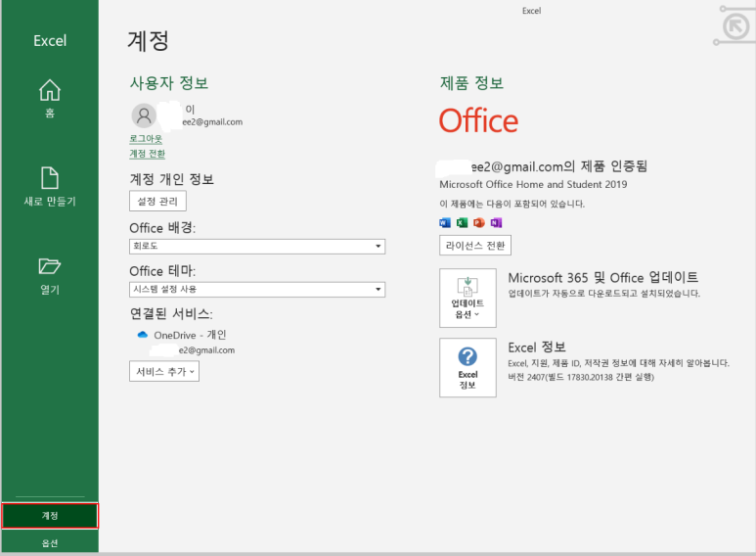Open Excel 정보 question mark button
Screen dimensions: 756x556
pyautogui.click(x=467, y=368)
